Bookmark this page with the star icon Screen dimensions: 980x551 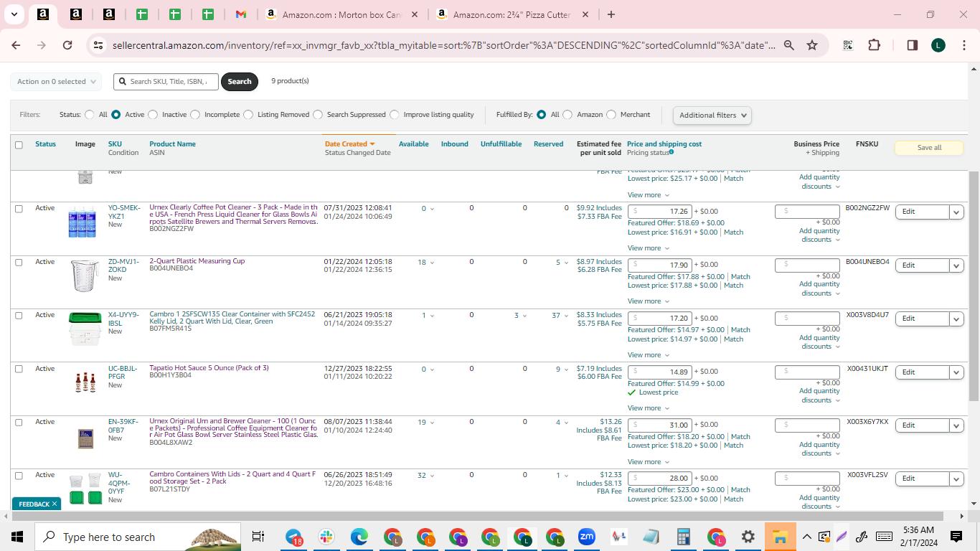[812, 45]
